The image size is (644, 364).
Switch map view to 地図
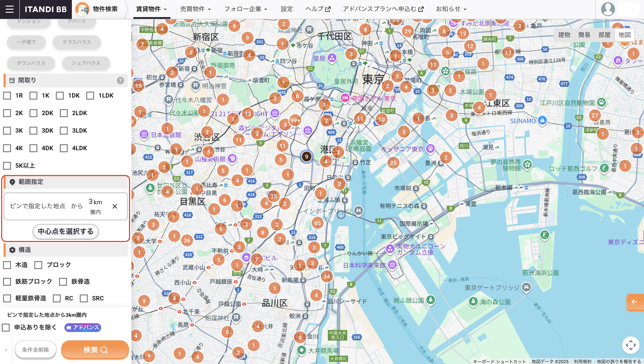tap(625, 35)
